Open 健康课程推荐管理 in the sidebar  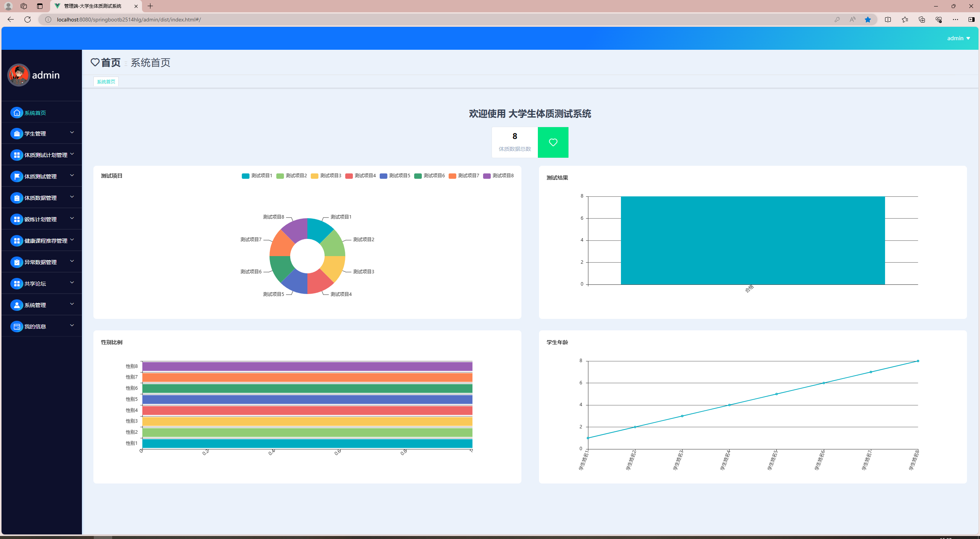pyautogui.click(x=44, y=240)
